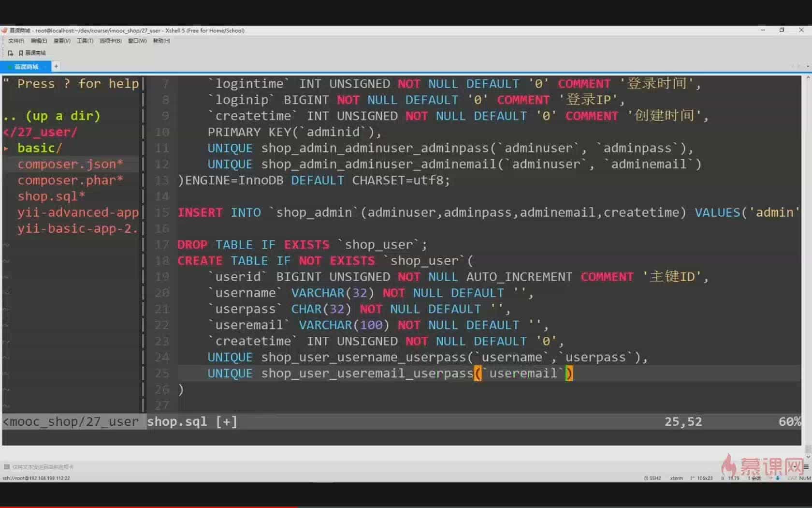Click UNIQUE shop_user_username_userpass line
This screenshot has width=812, height=508.
click(x=427, y=358)
